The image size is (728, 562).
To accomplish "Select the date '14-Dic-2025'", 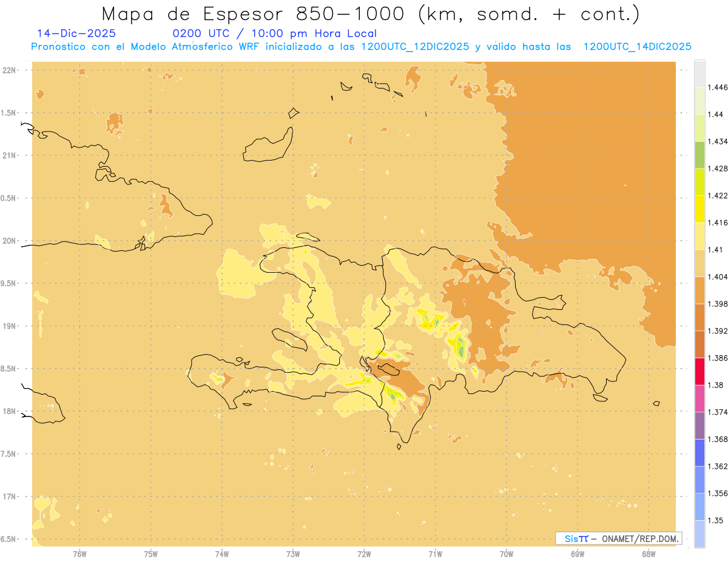I will click(76, 33).
